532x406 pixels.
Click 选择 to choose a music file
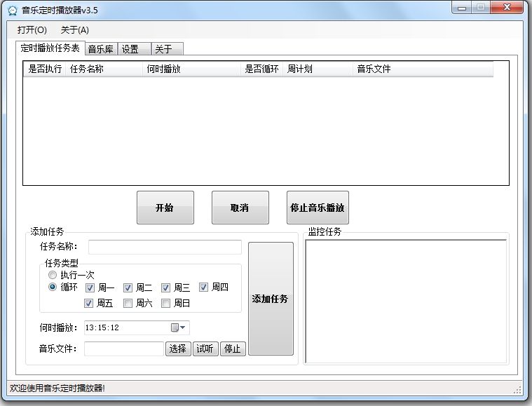(x=178, y=349)
